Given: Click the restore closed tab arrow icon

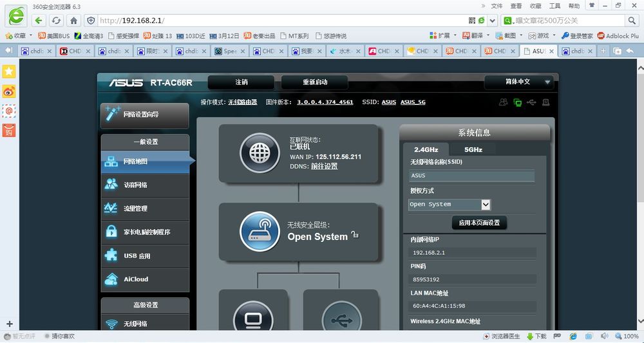Looking at the screenshot, I should pyautogui.click(x=630, y=51).
